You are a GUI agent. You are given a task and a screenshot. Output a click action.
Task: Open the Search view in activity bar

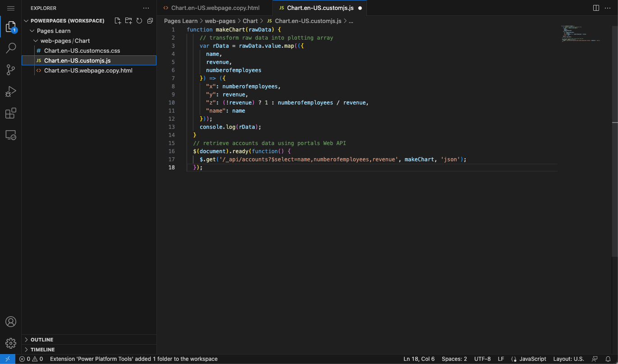tap(11, 48)
